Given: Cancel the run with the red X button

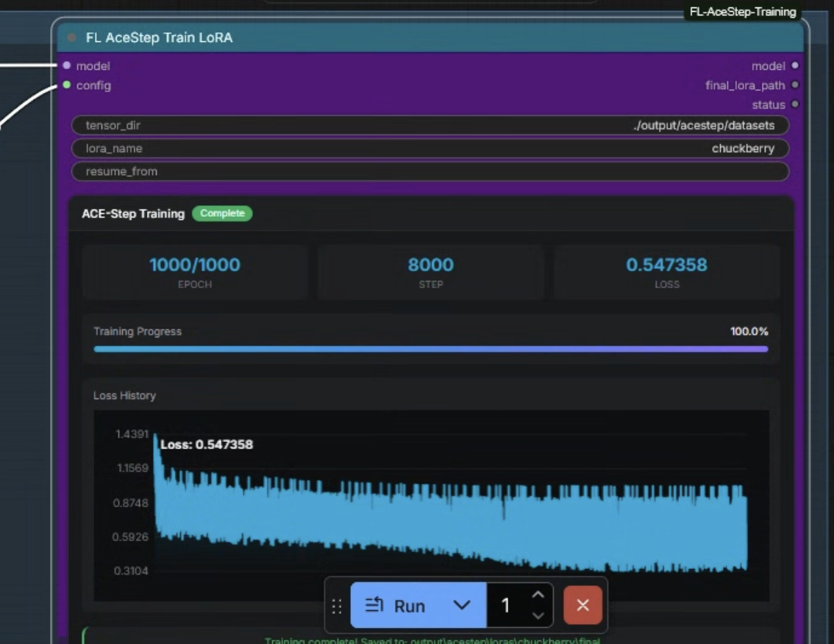Looking at the screenshot, I should [x=582, y=605].
